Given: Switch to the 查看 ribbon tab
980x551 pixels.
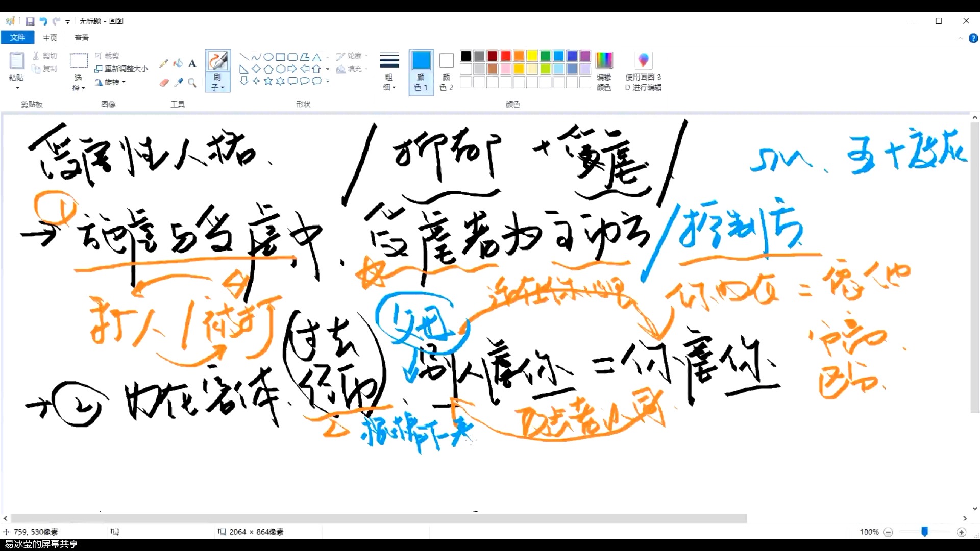Looking at the screenshot, I should (82, 38).
